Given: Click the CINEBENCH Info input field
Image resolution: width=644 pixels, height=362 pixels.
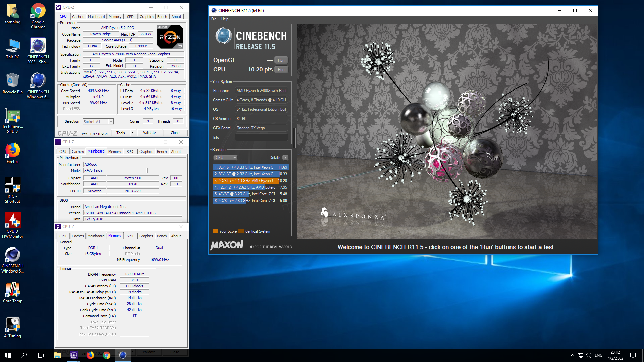Looking at the screenshot, I should (x=261, y=137).
